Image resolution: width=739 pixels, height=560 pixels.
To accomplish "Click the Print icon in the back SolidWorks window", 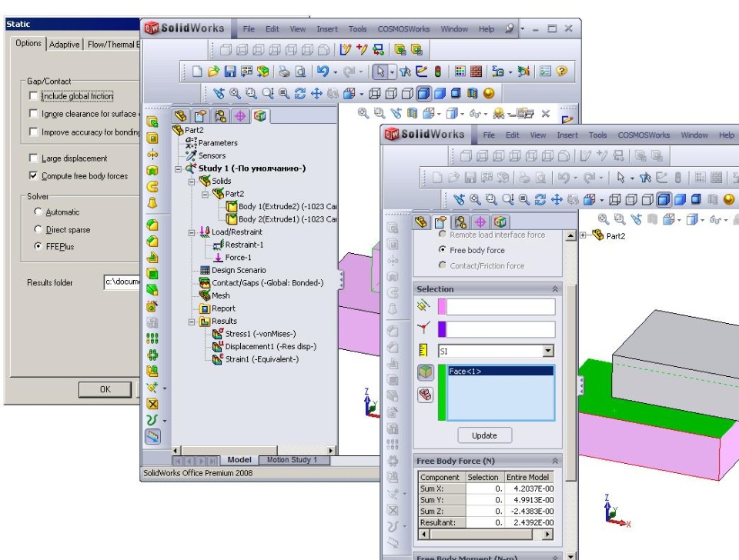I will [284, 71].
